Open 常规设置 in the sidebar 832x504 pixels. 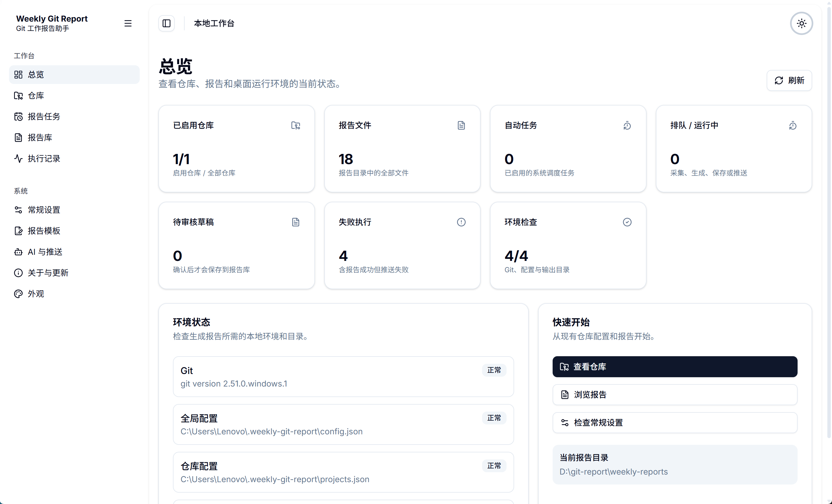click(74, 210)
